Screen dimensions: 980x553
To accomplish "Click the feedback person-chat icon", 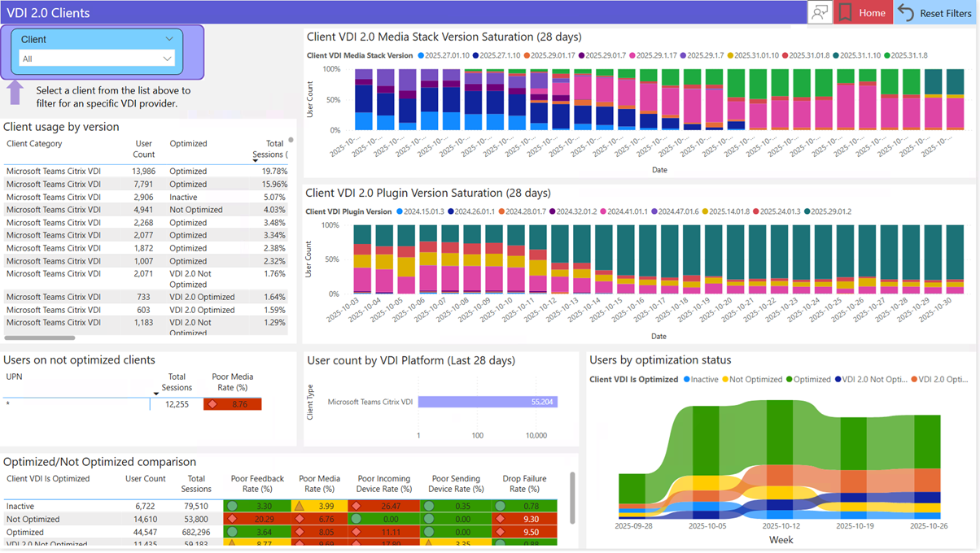I will 820,12.
